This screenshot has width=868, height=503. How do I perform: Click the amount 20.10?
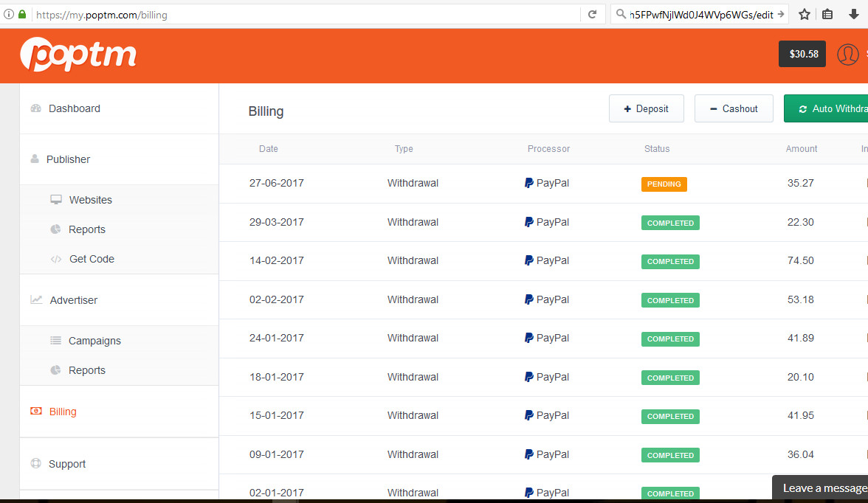(x=800, y=377)
